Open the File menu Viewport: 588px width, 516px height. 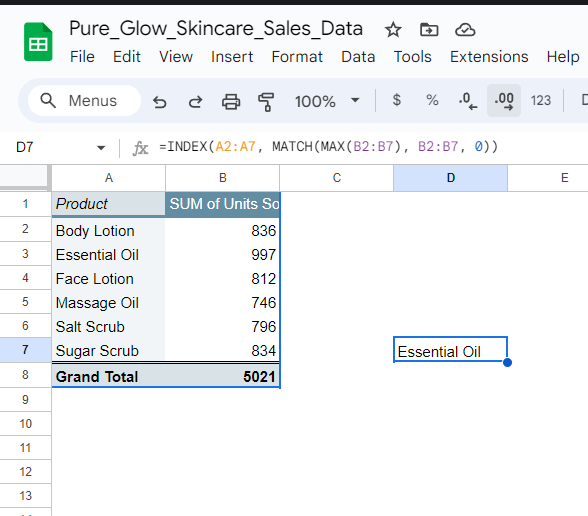[82, 57]
